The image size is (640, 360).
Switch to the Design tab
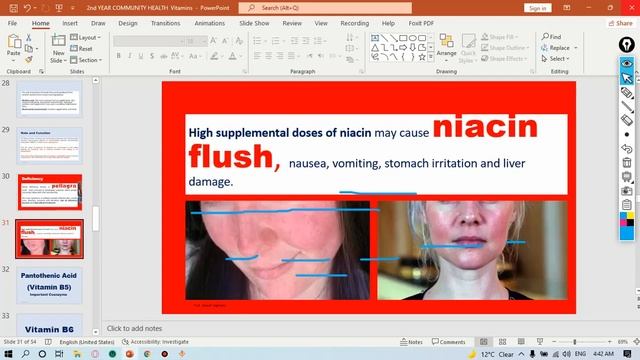[128, 23]
